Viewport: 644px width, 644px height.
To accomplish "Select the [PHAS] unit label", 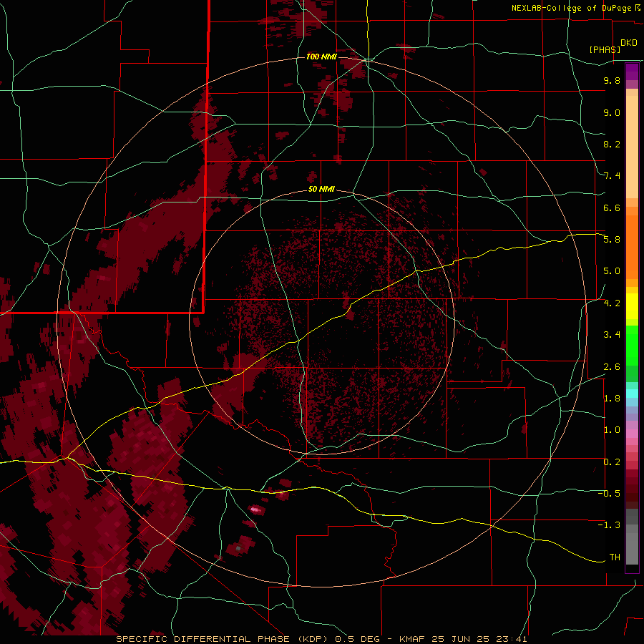I will tap(605, 50).
